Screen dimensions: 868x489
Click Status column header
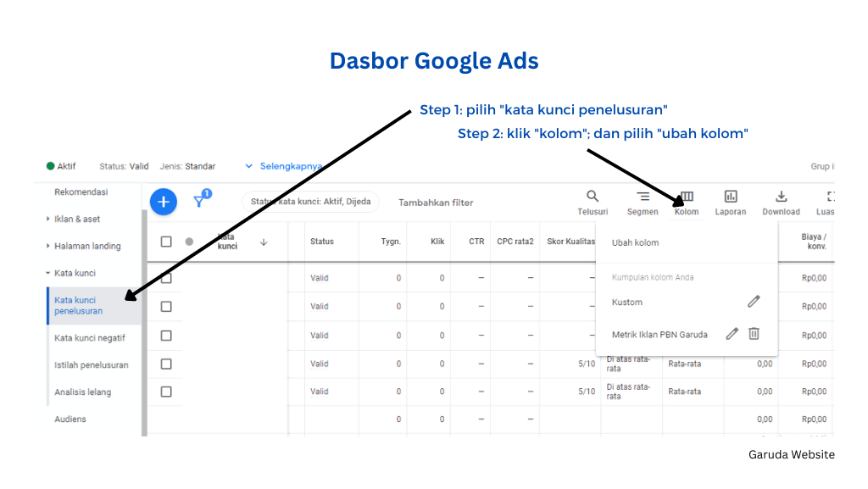tap(321, 242)
